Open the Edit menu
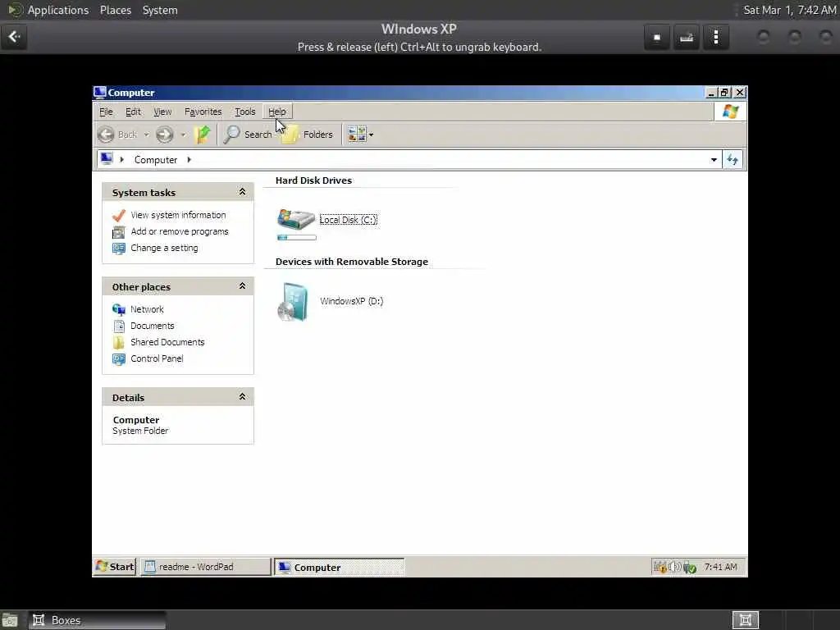The image size is (840, 630). click(133, 112)
